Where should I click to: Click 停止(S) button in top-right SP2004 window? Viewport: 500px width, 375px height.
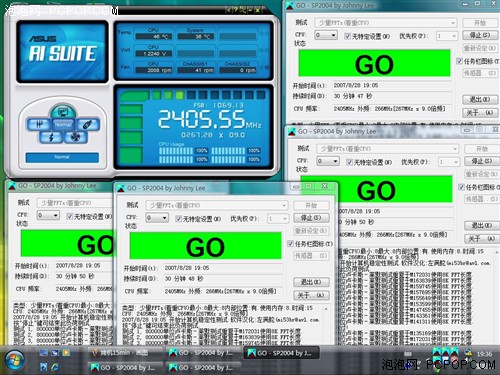pyautogui.click(x=480, y=35)
